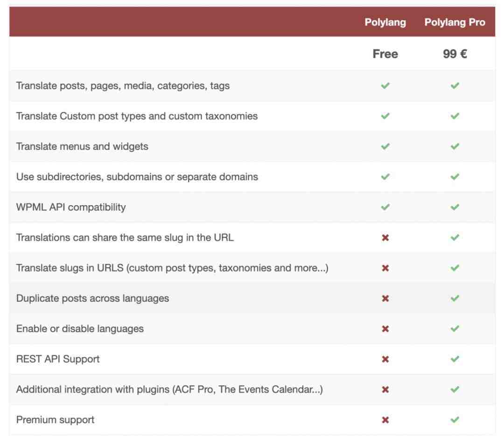Click Polylang Pro checkmark for Premium support

[x=455, y=420]
